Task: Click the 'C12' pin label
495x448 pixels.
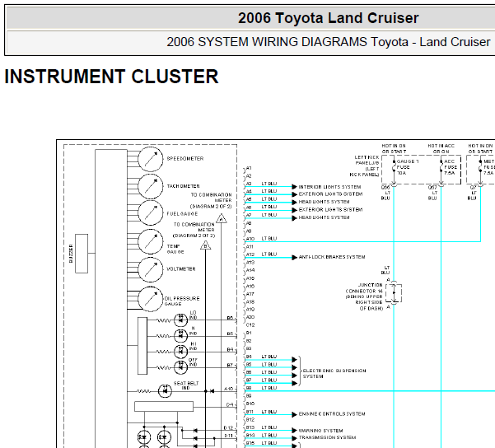Action: tap(250, 325)
